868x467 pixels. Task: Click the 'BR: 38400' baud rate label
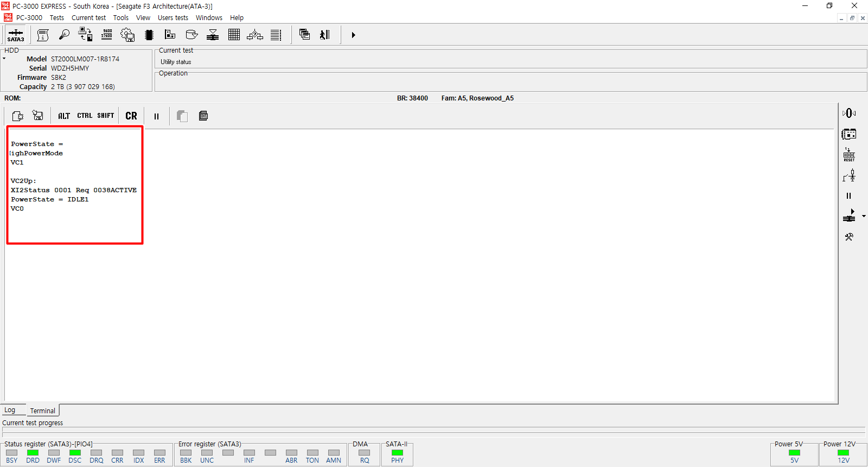click(412, 98)
